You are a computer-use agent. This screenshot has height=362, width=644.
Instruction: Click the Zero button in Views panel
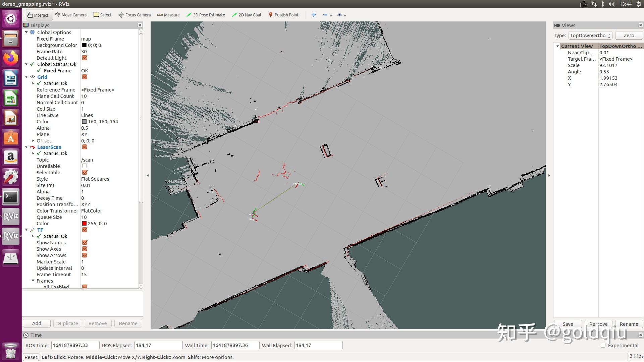(629, 35)
